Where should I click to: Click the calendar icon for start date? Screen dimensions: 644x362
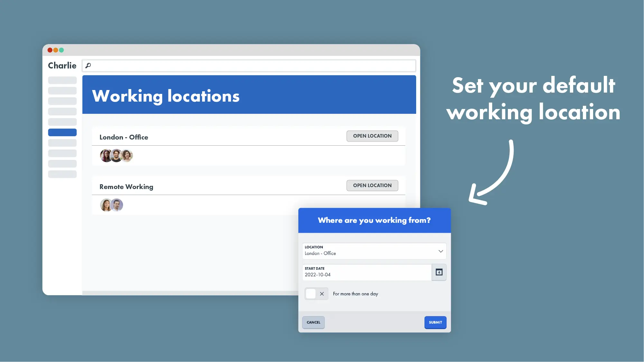[x=439, y=272]
